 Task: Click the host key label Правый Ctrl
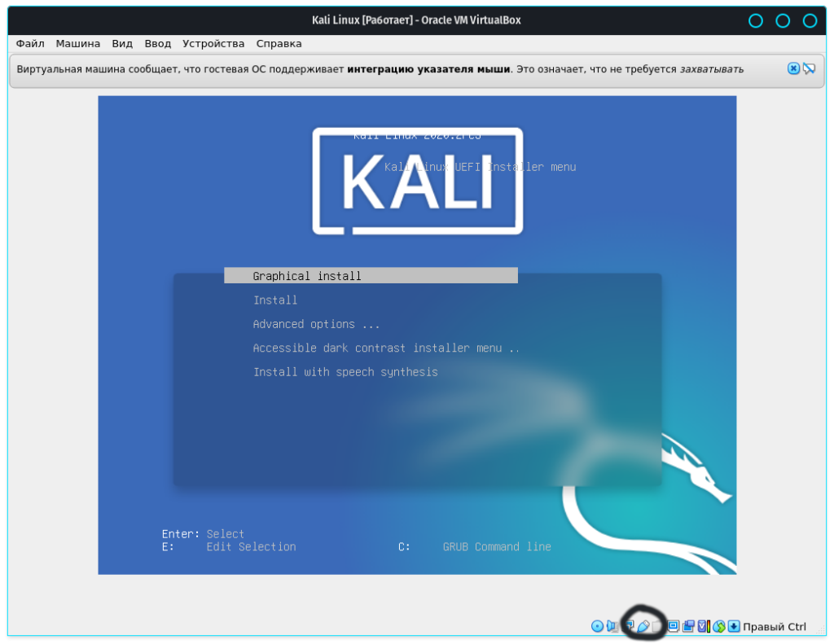click(x=774, y=626)
